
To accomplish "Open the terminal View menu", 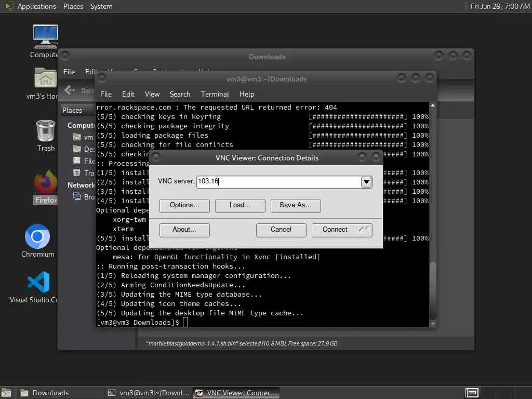I will coord(152,95).
